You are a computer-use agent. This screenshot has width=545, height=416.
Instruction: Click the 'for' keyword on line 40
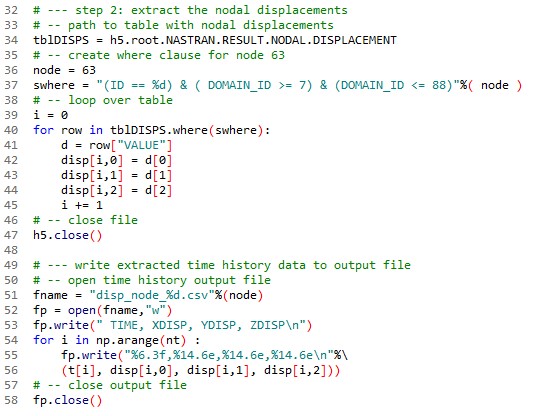click(x=43, y=130)
